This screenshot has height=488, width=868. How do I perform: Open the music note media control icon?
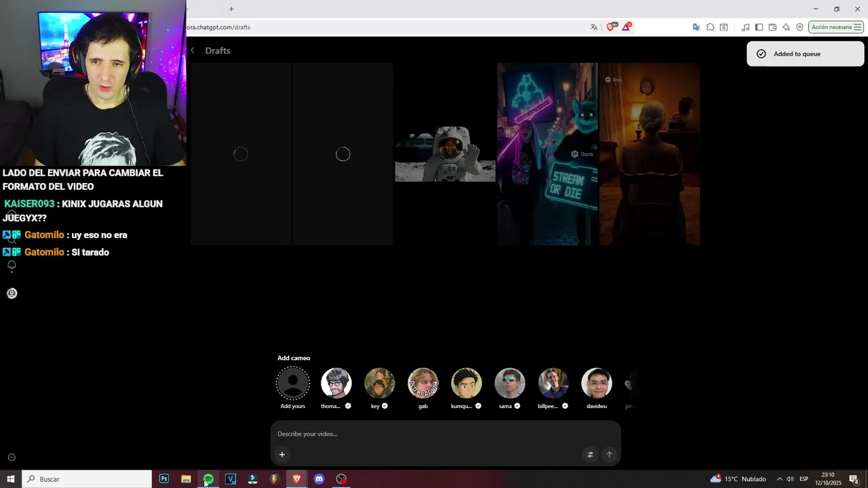tap(746, 27)
